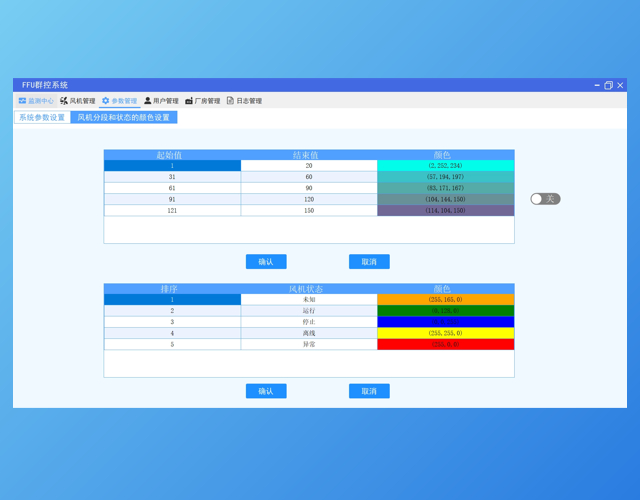Screen dimensions: 640x500
Task: Switch to the 系统参数设置 tab
Action: click(42, 118)
